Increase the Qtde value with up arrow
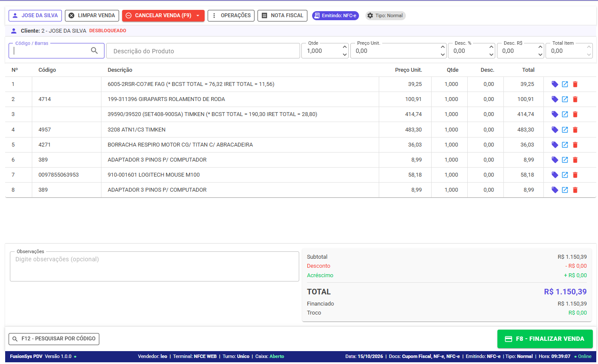Image resolution: width=598 pixels, height=364 pixels. pos(345,47)
